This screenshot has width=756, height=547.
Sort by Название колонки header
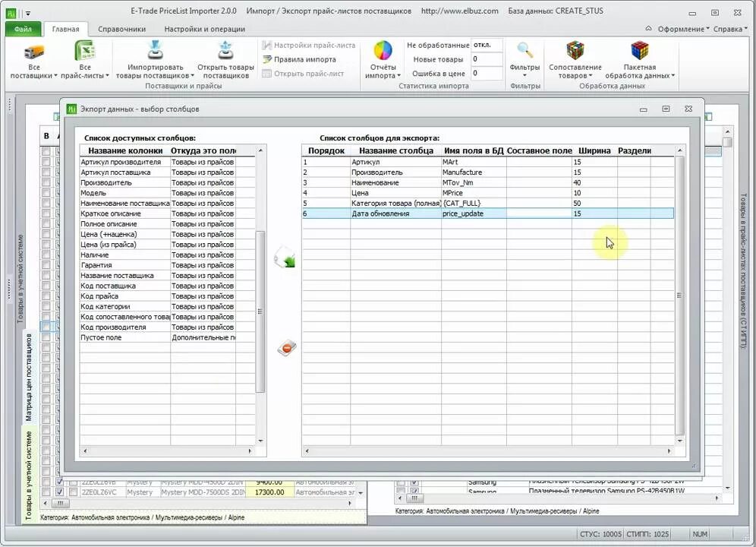pos(125,150)
